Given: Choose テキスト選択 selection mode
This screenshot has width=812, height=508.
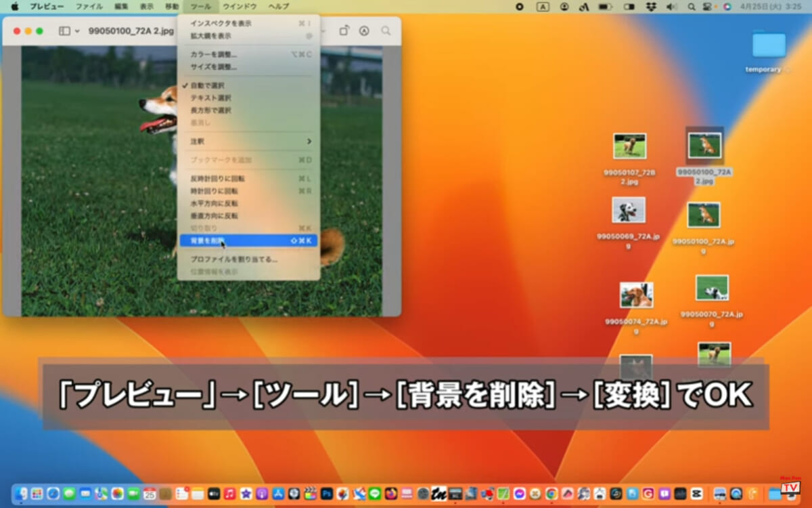Looking at the screenshot, I should point(248,98).
